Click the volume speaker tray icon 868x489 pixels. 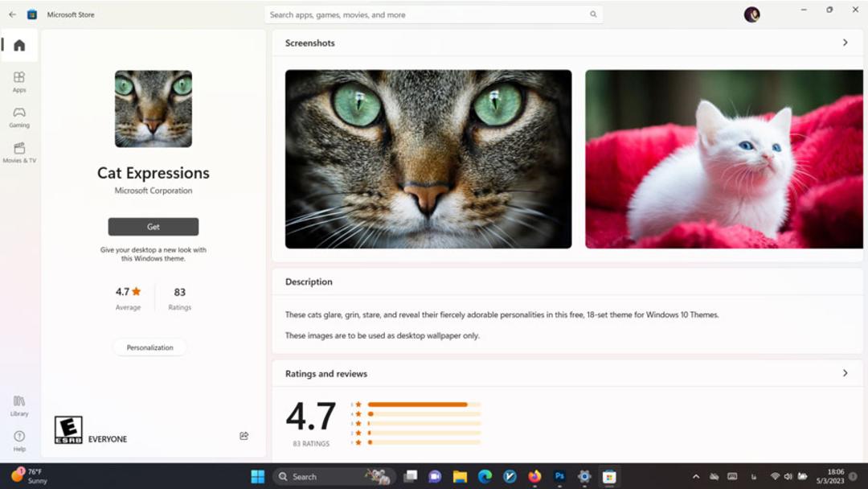(788, 476)
